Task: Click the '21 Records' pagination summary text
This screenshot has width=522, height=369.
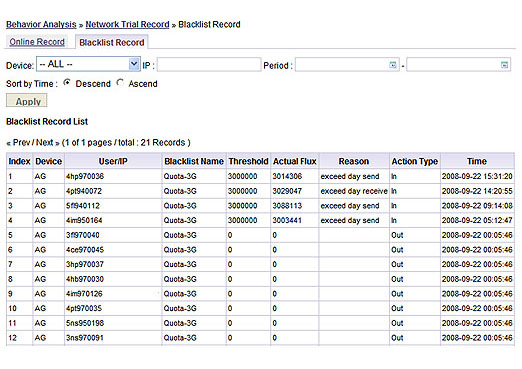Action: pos(163,143)
